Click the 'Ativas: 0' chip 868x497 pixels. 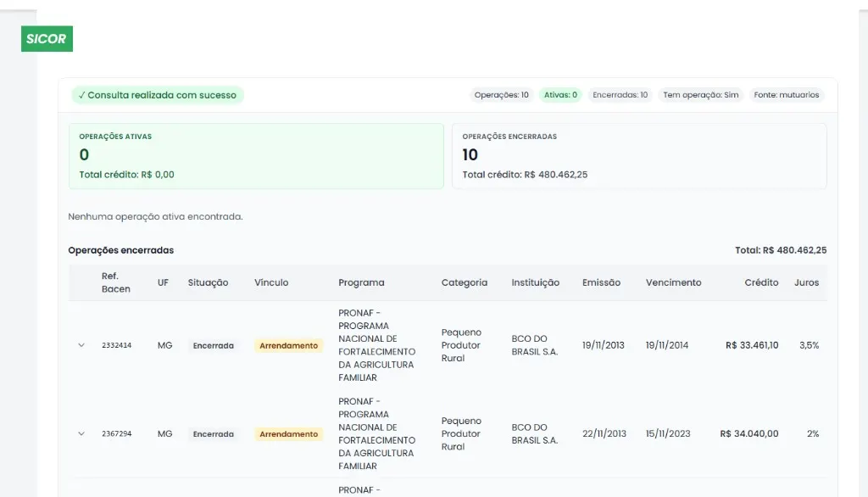tap(560, 95)
